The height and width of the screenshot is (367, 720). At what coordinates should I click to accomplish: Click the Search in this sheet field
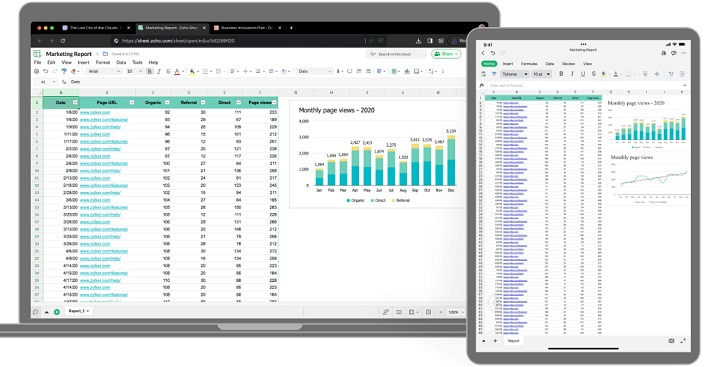pyautogui.click(x=395, y=54)
